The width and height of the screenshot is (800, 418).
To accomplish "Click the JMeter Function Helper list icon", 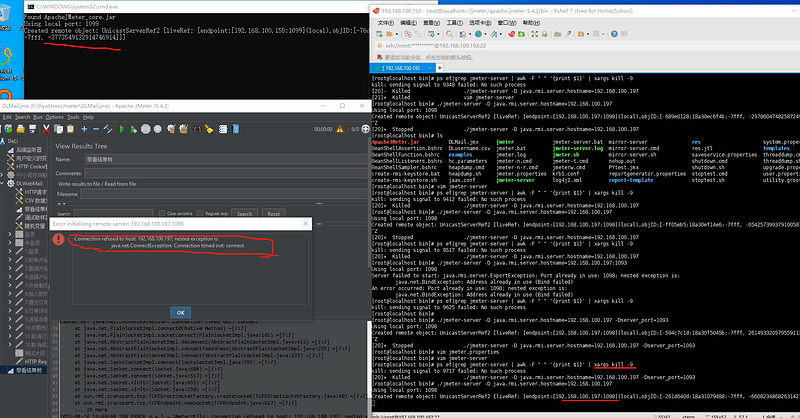I will pyautogui.click(x=223, y=129).
